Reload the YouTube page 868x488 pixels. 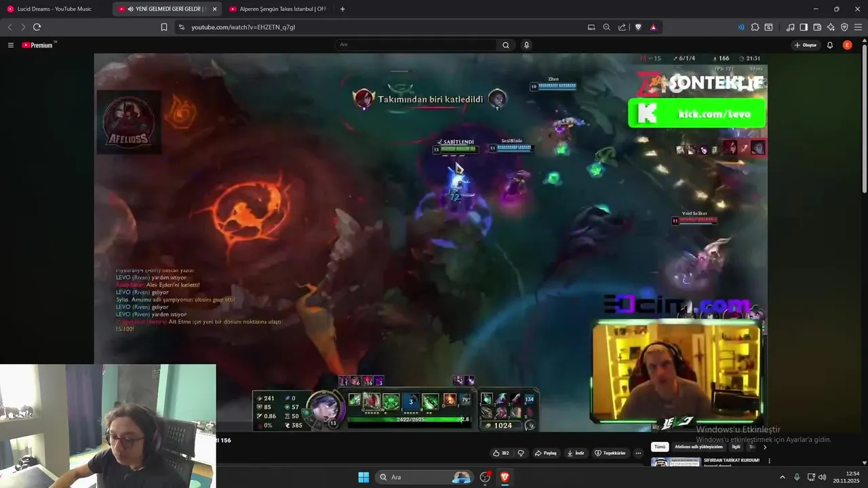pyautogui.click(x=37, y=27)
